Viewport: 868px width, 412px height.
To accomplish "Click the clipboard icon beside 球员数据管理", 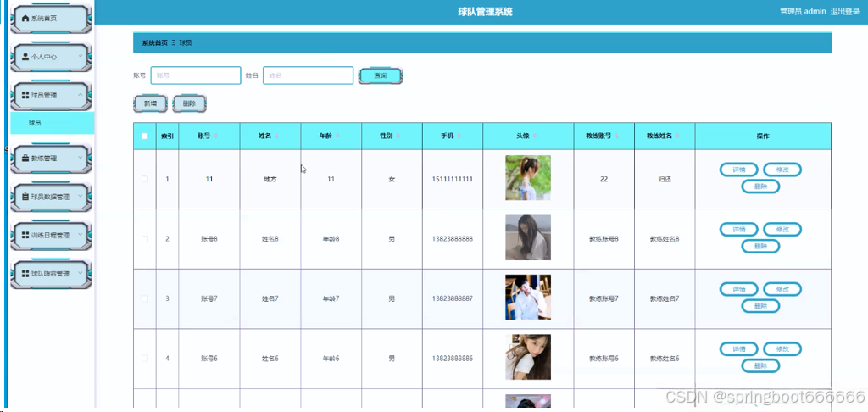I will (x=25, y=197).
